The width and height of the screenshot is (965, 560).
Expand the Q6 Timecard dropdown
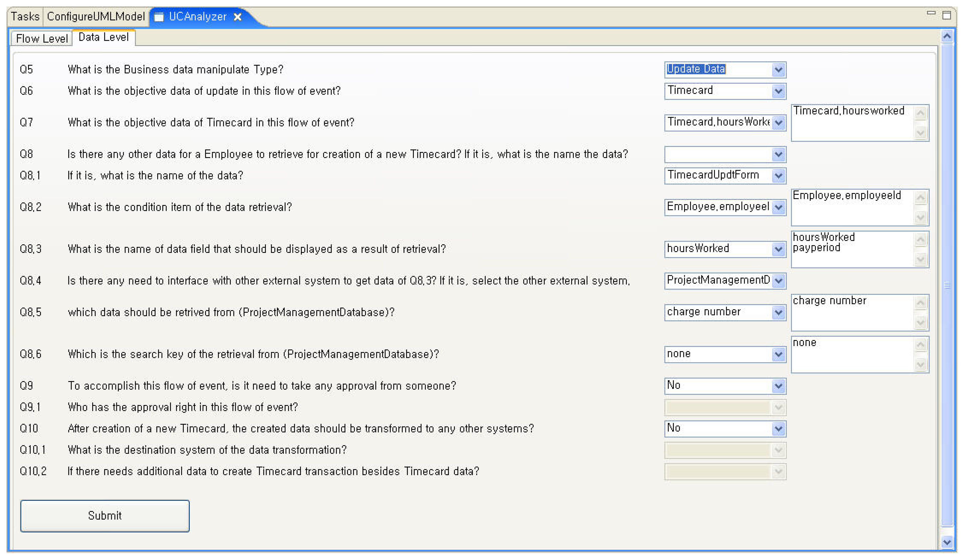778,91
